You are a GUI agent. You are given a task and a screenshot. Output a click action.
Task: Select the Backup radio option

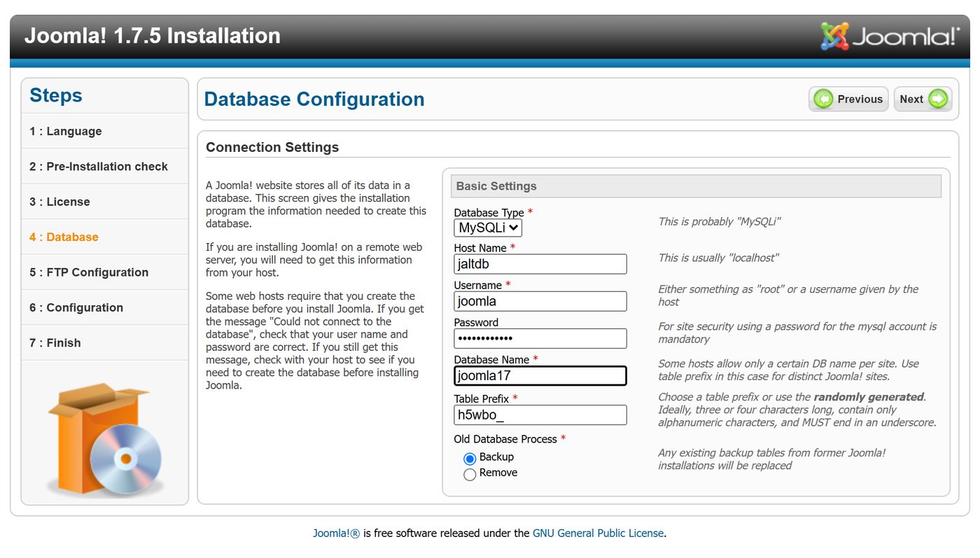point(470,459)
